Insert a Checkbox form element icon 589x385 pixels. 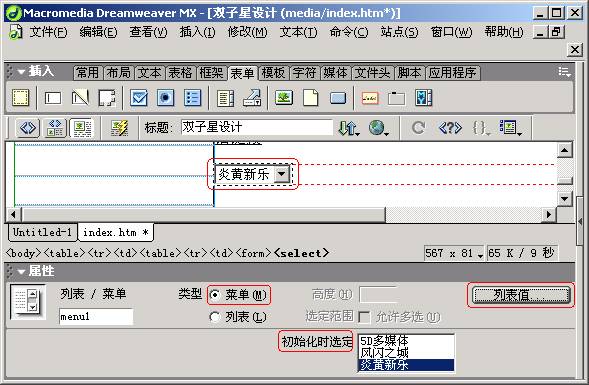click(139, 98)
